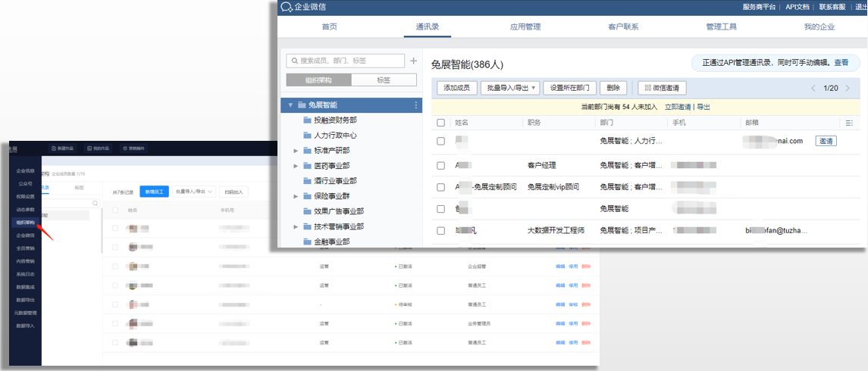Click 我的作品 in the back window top bar
This screenshot has height=371, width=868.
coord(98,148)
